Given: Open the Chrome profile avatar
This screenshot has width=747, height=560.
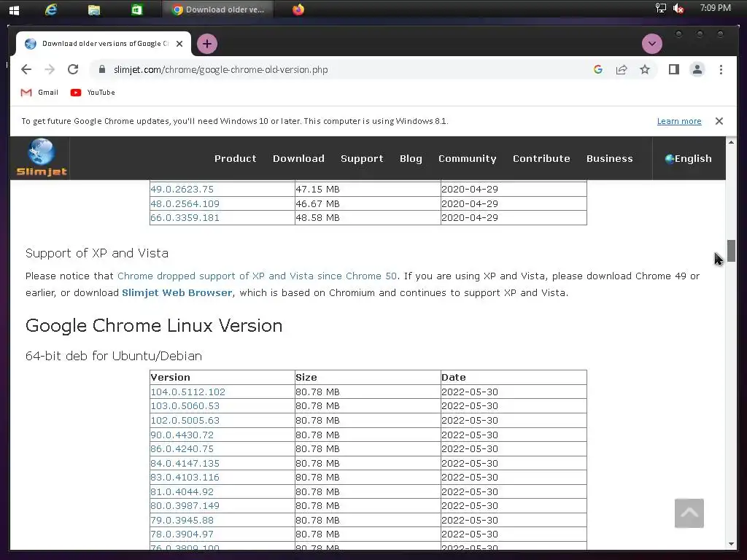Looking at the screenshot, I should pyautogui.click(x=697, y=69).
